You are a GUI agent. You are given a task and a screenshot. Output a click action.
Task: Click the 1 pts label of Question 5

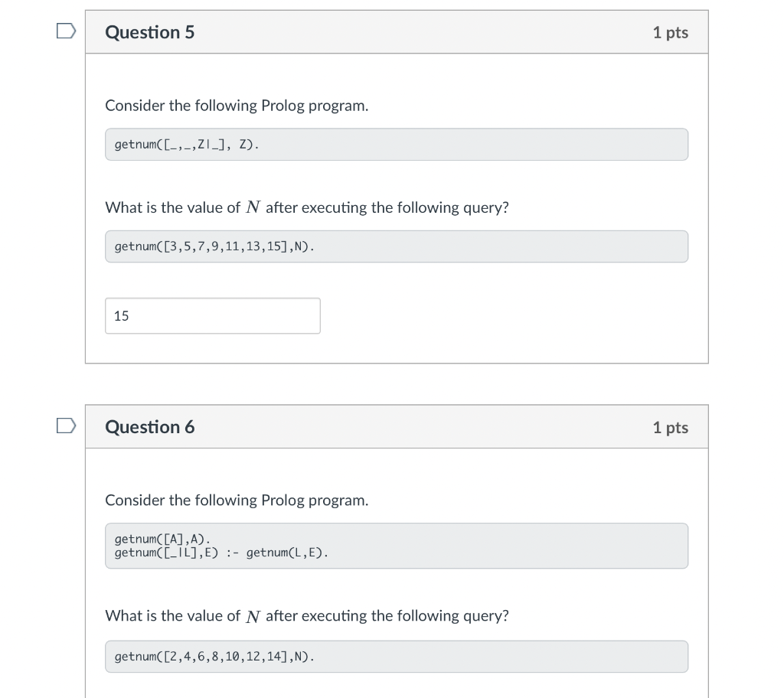coord(670,32)
